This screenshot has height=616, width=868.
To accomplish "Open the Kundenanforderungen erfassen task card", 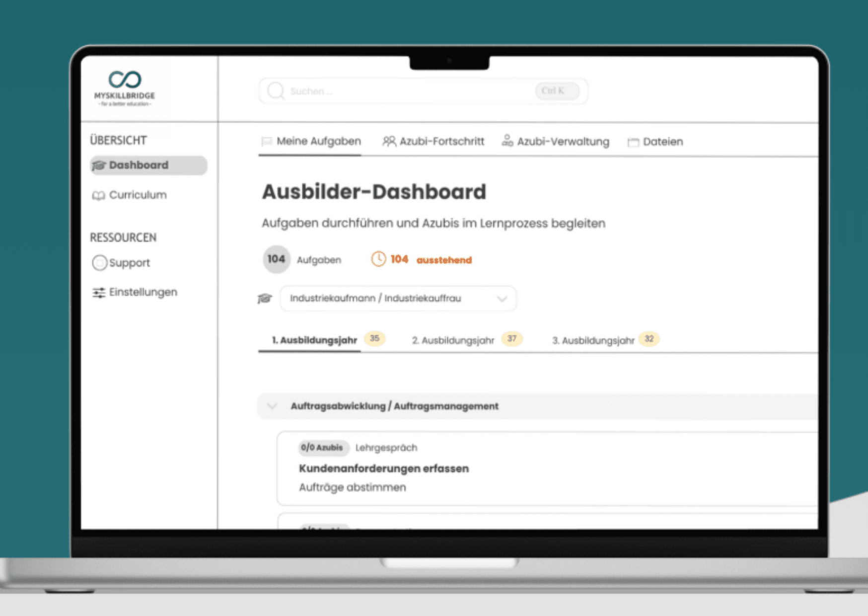I will (x=547, y=468).
